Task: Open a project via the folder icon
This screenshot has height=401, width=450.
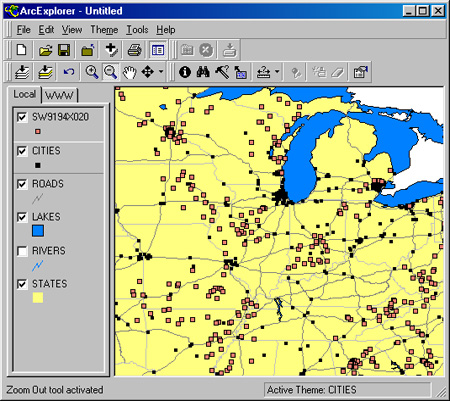Action: click(x=45, y=50)
